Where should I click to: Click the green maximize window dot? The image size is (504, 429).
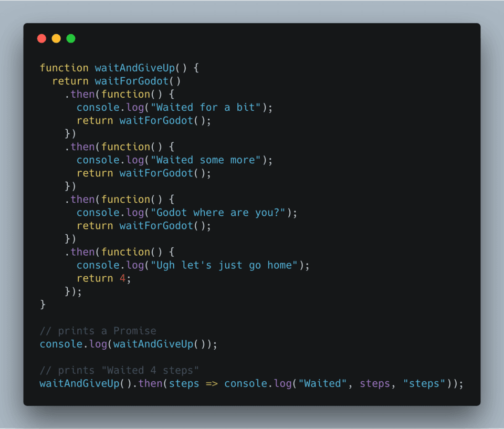point(71,38)
